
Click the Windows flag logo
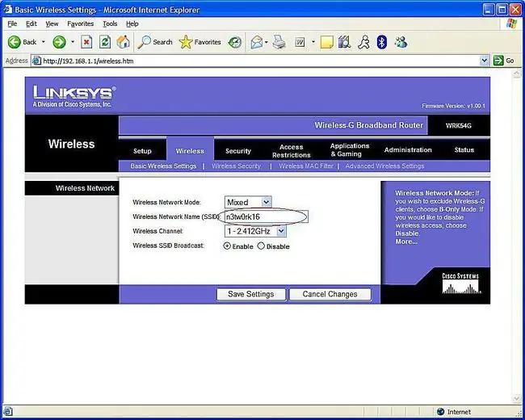(x=511, y=23)
